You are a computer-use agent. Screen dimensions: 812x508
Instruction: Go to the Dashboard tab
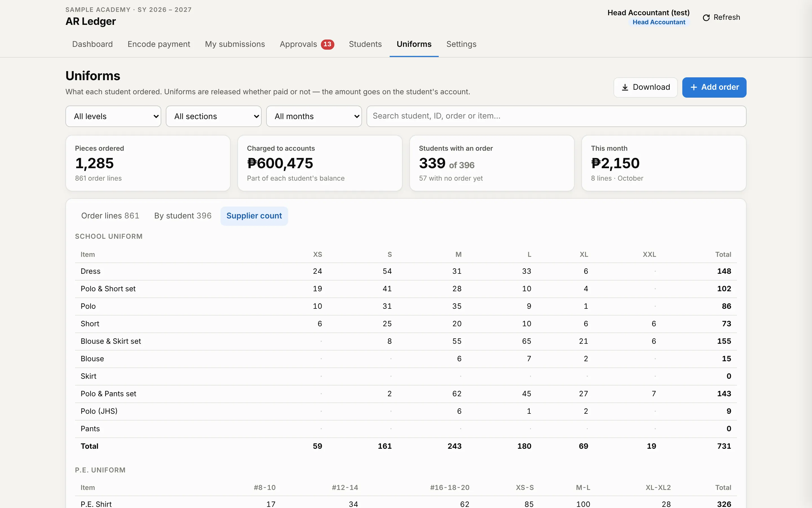click(x=92, y=44)
